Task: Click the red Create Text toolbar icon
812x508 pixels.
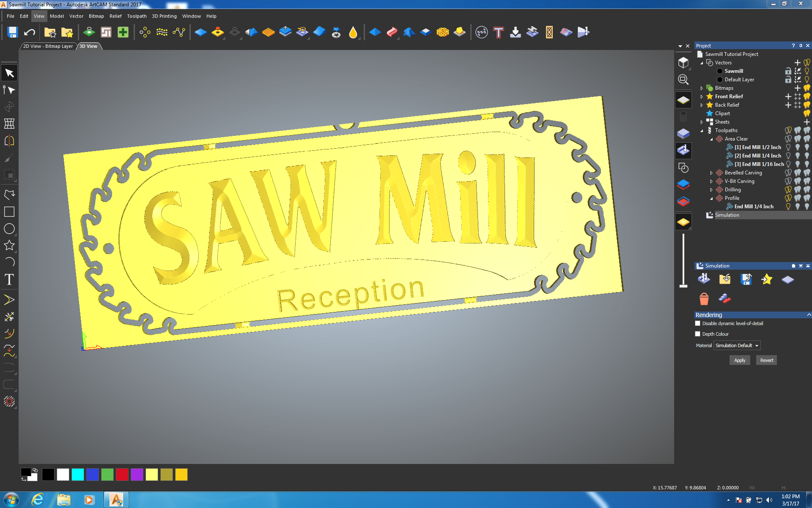Action: coord(499,32)
